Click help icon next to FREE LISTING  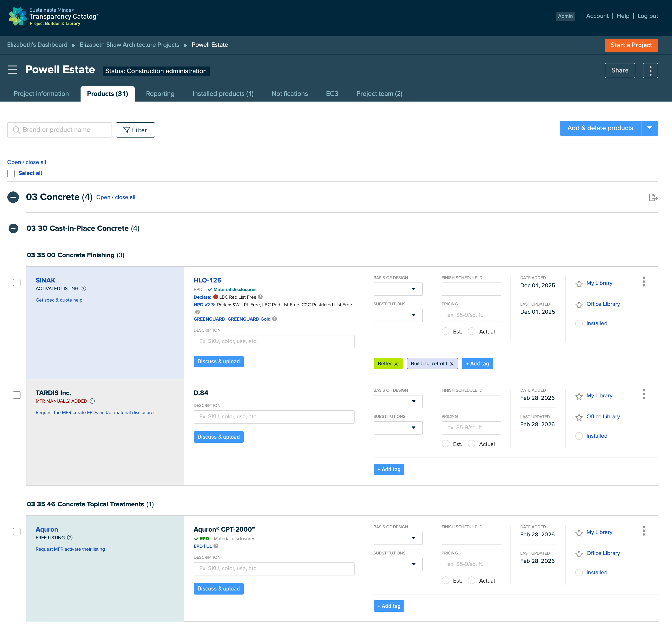pyautogui.click(x=70, y=537)
